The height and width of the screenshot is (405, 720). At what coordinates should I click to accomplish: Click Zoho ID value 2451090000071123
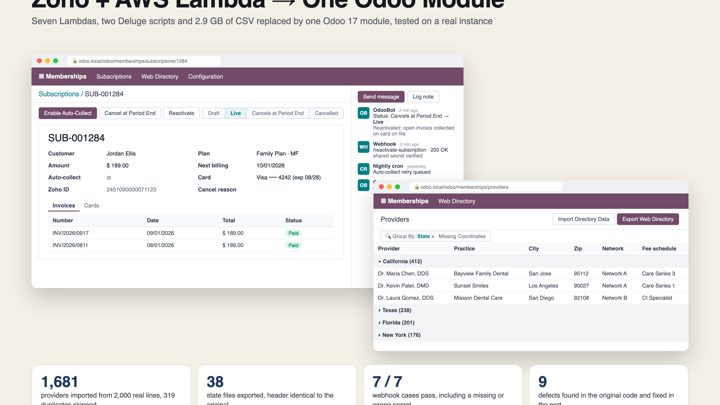131,189
